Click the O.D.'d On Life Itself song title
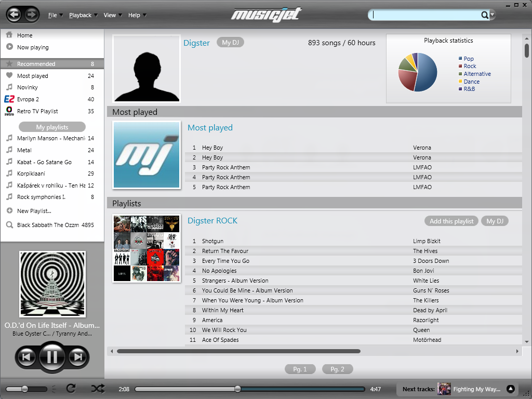Viewport: 532px width, 399px height. pos(52,325)
